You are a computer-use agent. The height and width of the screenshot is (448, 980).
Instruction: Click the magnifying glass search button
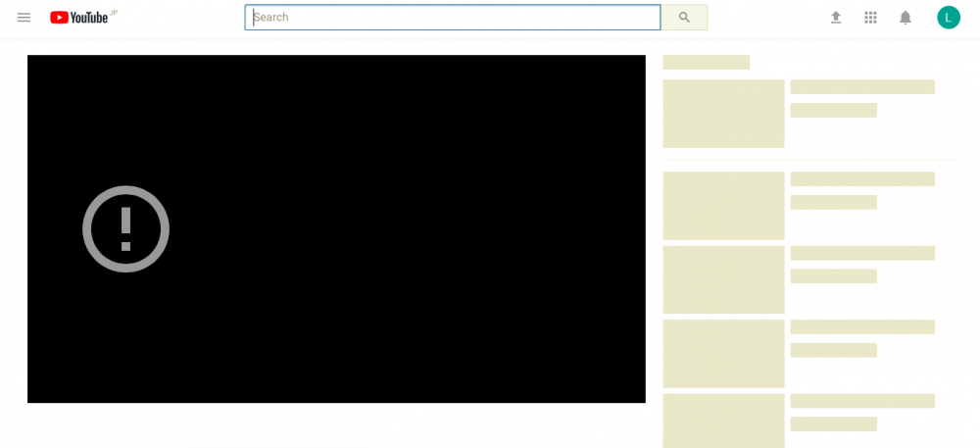coord(684,18)
